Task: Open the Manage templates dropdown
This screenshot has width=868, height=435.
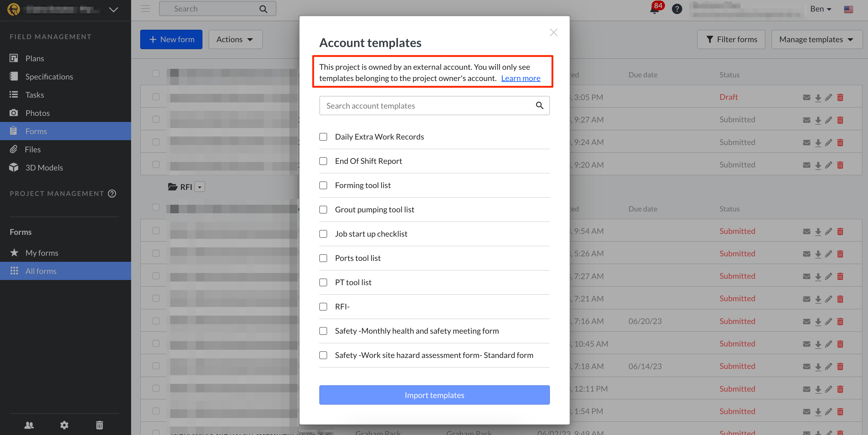Action: pyautogui.click(x=816, y=39)
